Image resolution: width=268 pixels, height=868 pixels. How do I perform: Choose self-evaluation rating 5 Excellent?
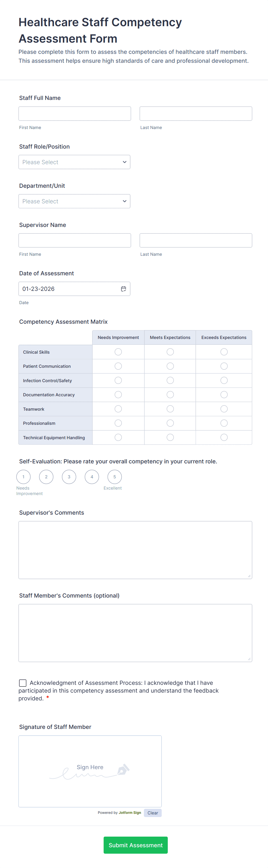click(x=115, y=477)
